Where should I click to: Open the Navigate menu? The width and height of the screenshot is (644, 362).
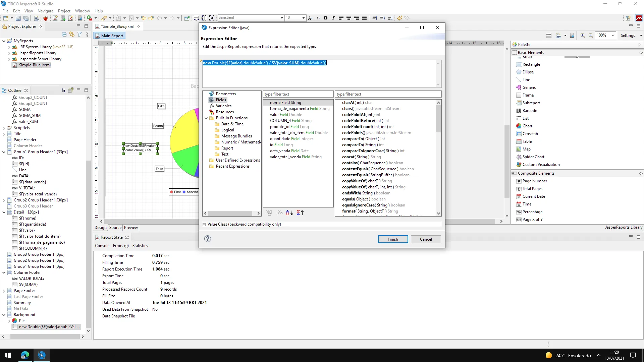(45, 11)
